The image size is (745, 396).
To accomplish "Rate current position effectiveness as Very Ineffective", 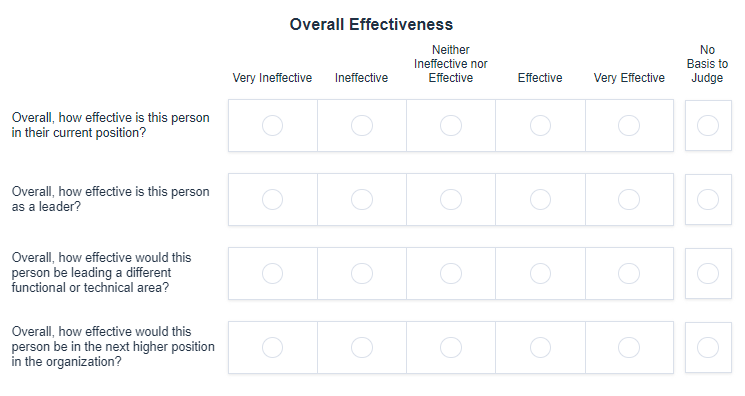I will pyautogui.click(x=272, y=126).
